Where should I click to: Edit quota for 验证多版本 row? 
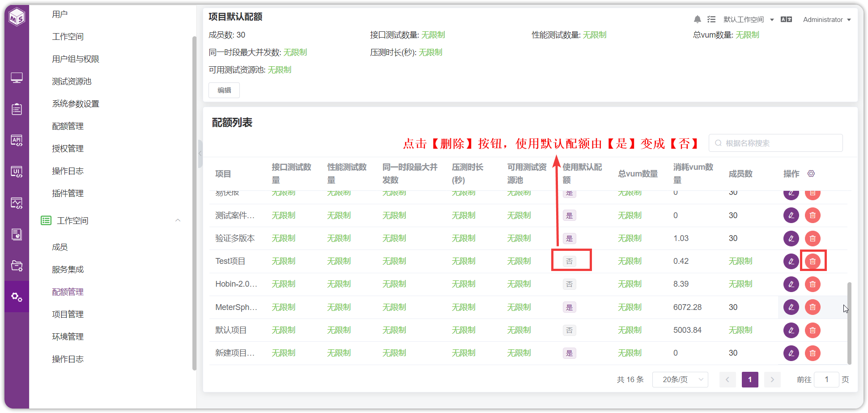(x=791, y=238)
